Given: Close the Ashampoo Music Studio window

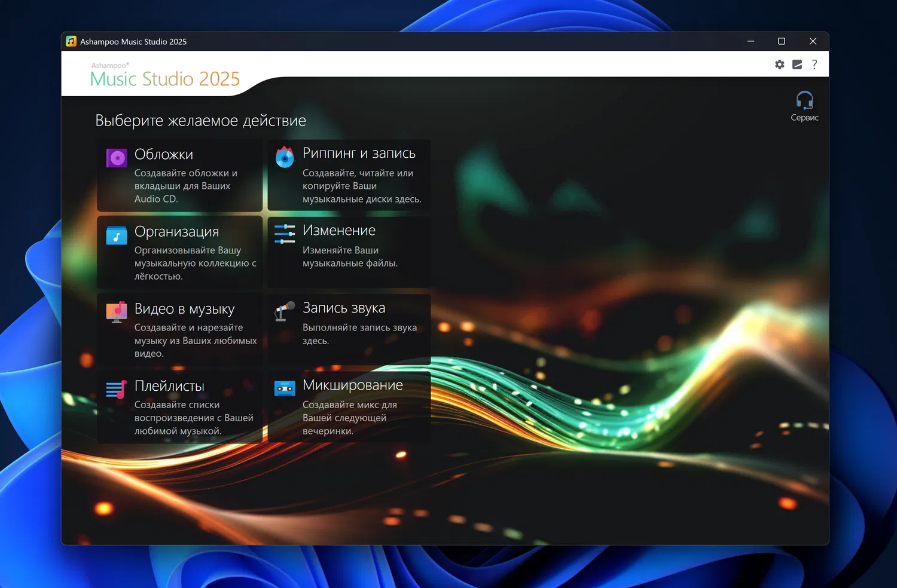Looking at the screenshot, I should [813, 41].
